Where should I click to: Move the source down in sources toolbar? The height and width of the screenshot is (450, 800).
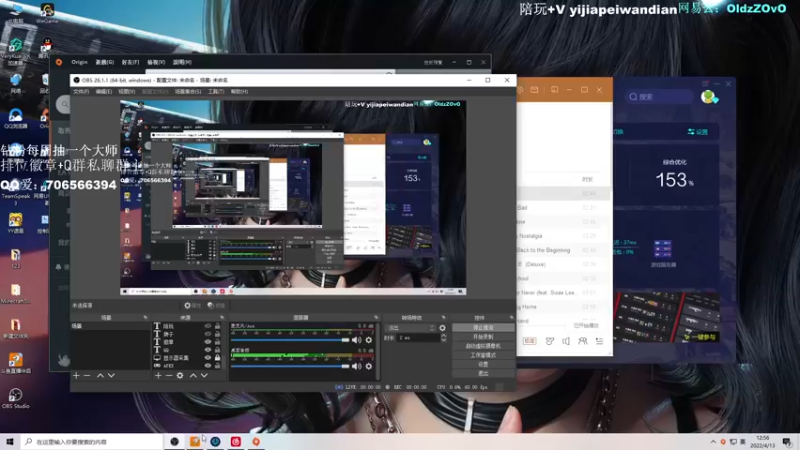coord(204,376)
